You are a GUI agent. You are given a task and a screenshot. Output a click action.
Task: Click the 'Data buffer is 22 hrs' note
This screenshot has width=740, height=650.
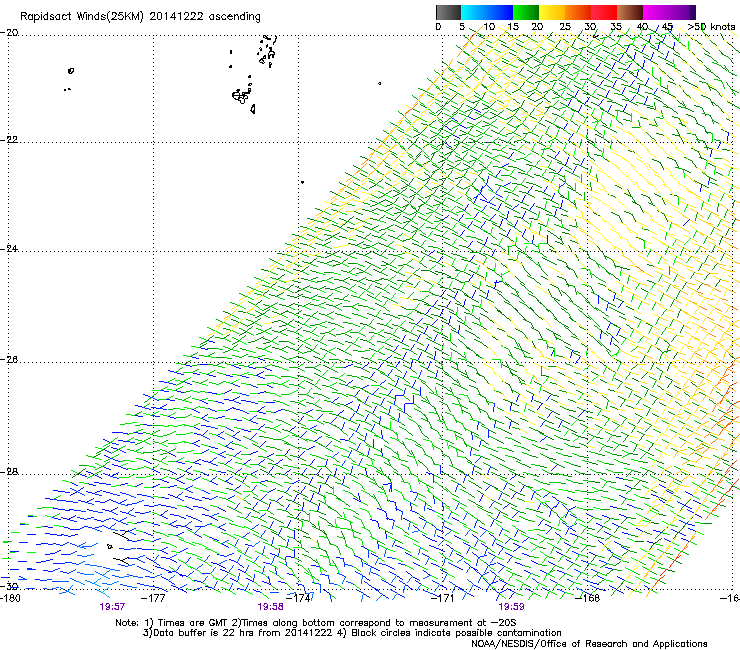tap(352, 633)
